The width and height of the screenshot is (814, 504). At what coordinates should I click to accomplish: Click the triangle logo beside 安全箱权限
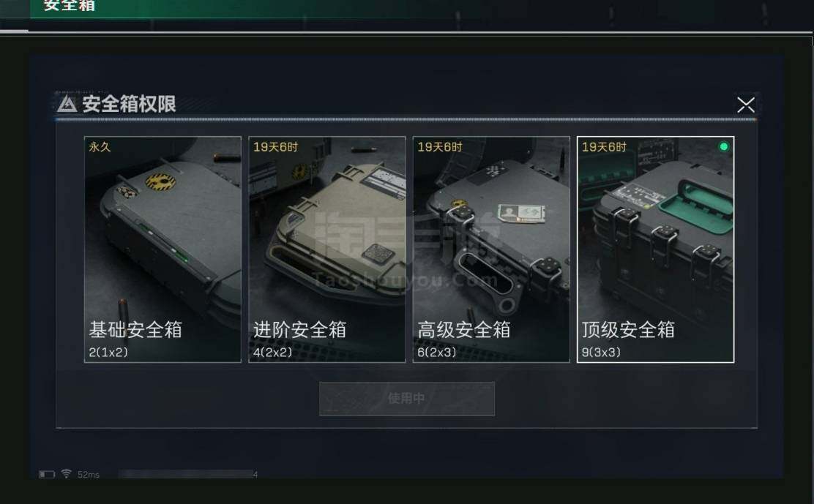click(x=67, y=104)
